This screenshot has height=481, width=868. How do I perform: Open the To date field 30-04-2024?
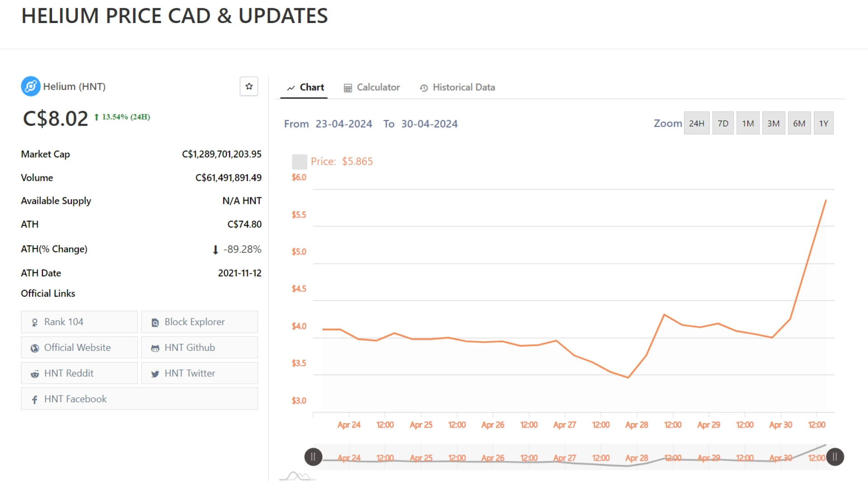tap(429, 124)
